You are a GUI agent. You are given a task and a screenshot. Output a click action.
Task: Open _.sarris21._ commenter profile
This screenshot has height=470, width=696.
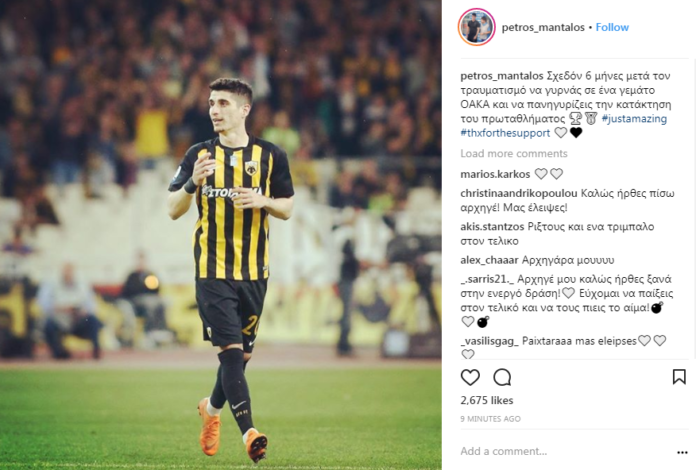487,279
